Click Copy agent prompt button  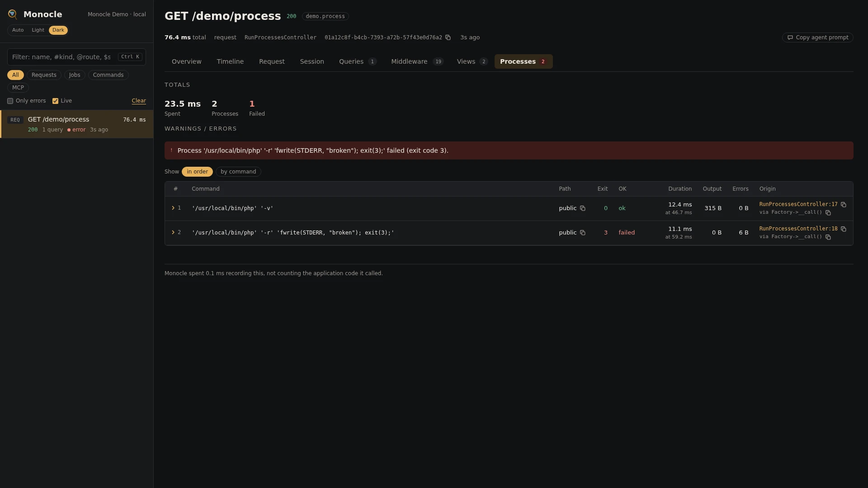pos(817,38)
